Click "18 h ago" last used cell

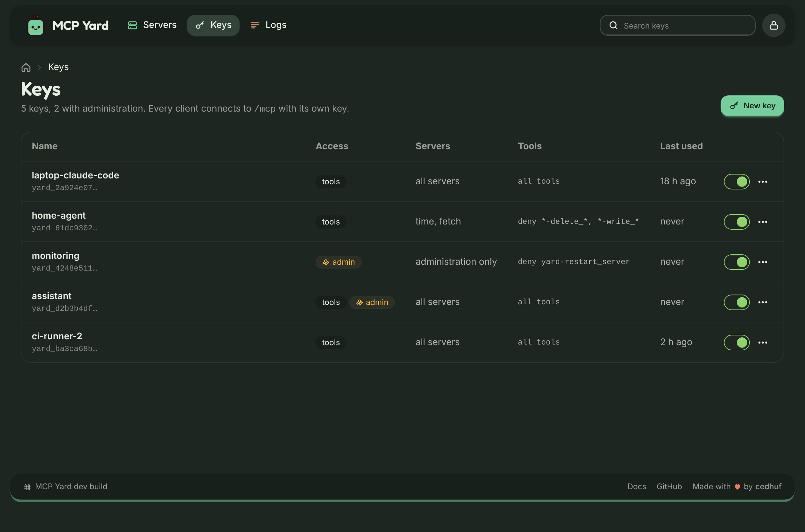(x=678, y=181)
